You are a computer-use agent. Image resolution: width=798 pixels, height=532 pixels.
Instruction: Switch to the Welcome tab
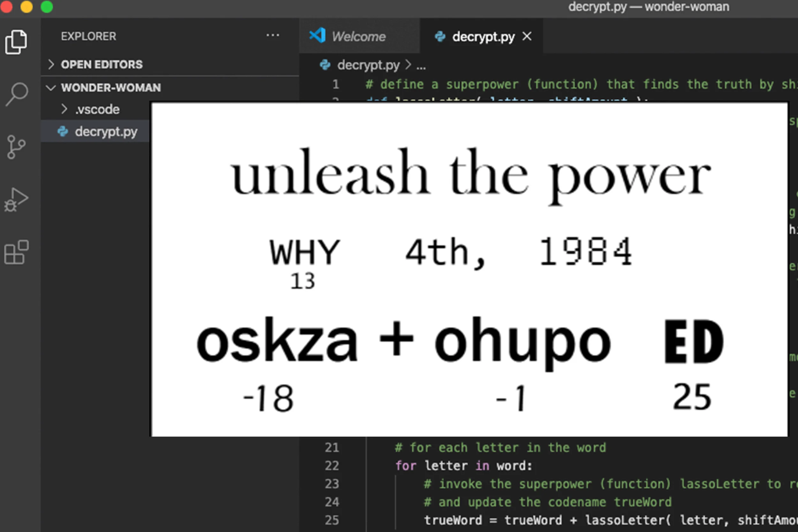(359, 36)
